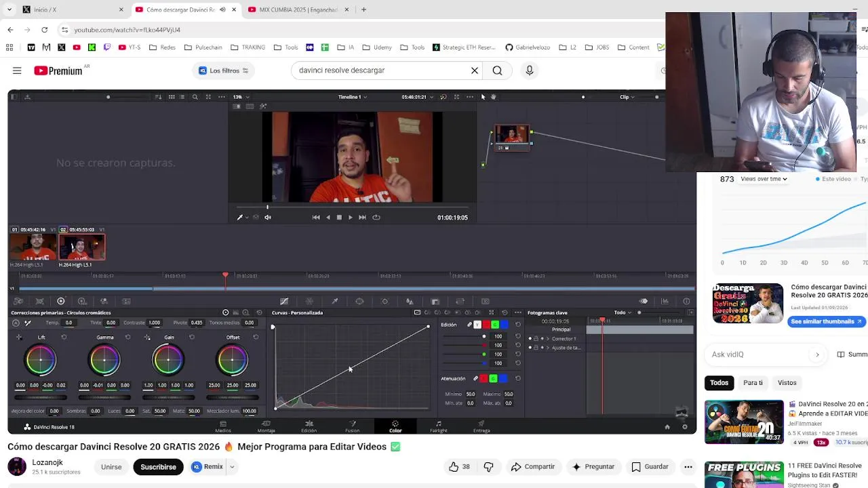Select the qualifier eyedropper tool in viewer
The height and width of the screenshot is (488, 868).
click(239, 218)
